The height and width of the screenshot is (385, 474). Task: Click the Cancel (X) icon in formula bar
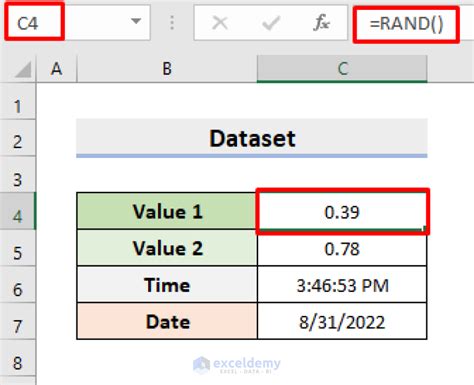[220, 23]
